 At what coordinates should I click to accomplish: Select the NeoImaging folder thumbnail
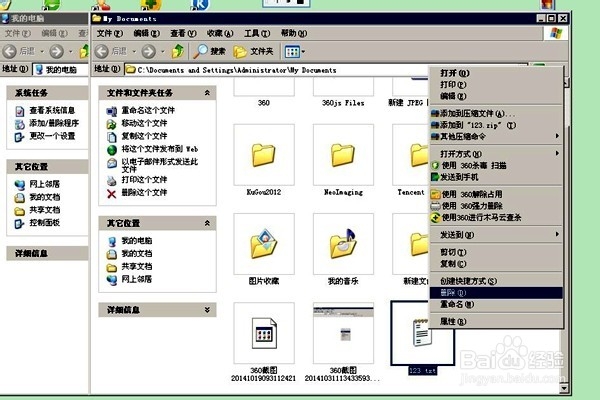(343, 155)
